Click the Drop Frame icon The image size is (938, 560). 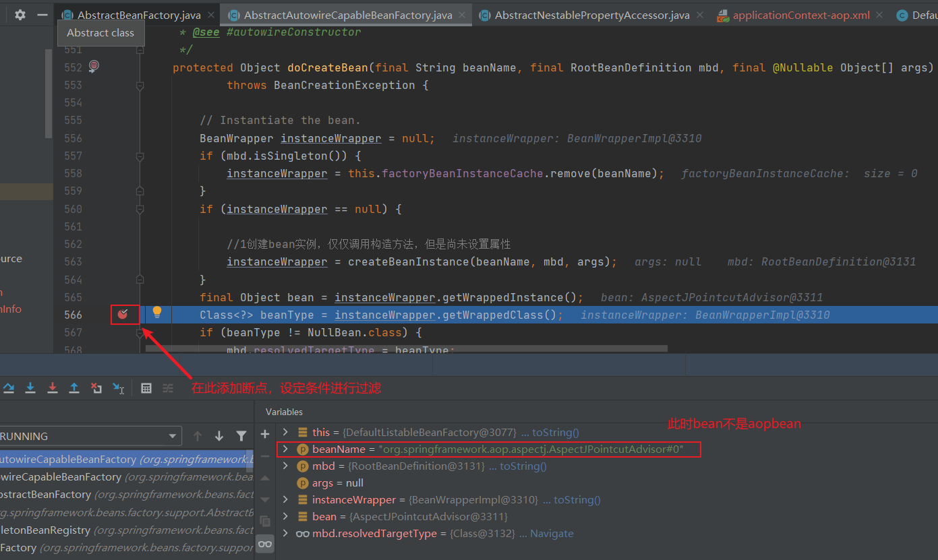96,388
